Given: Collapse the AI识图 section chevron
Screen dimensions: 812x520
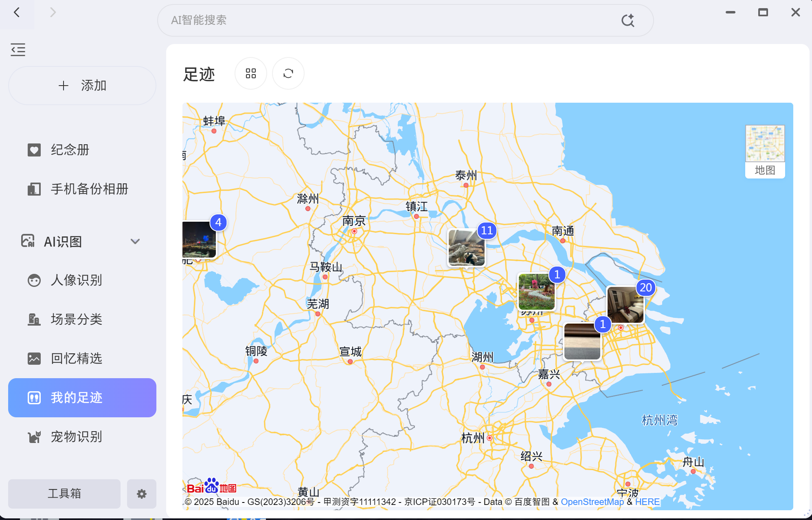Looking at the screenshot, I should pyautogui.click(x=135, y=241).
